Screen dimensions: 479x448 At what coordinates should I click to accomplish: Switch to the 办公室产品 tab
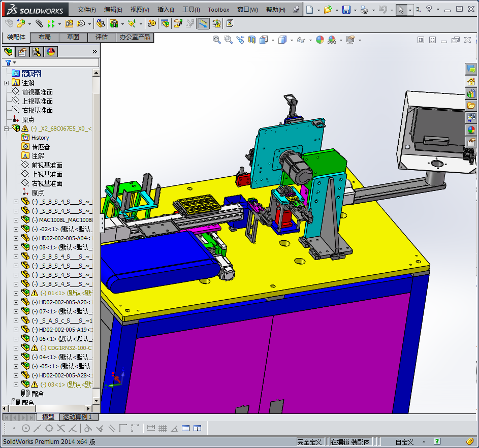135,37
